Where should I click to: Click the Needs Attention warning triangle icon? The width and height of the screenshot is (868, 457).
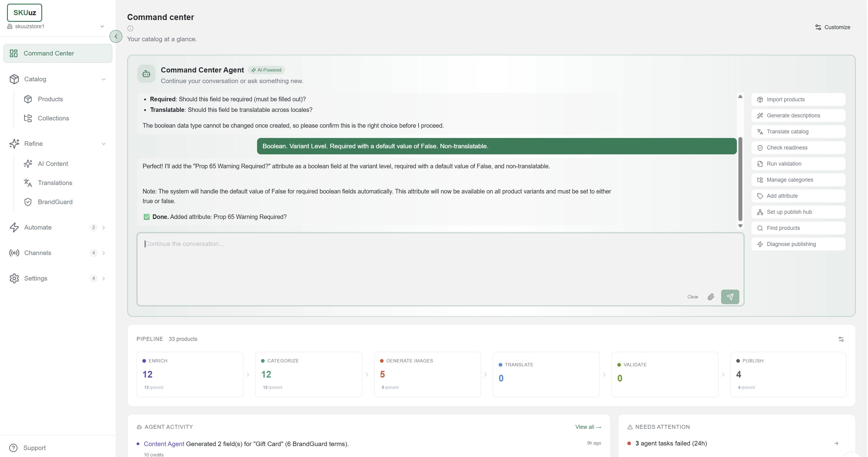pyautogui.click(x=630, y=427)
